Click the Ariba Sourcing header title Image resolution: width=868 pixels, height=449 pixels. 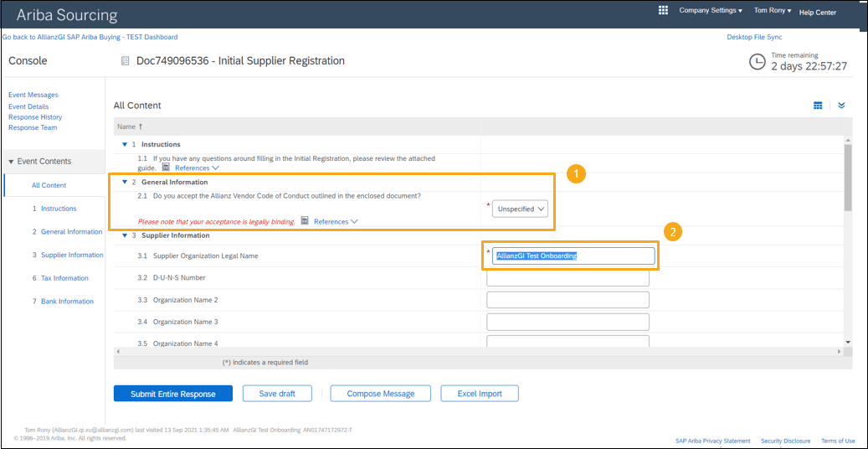(66, 15)
